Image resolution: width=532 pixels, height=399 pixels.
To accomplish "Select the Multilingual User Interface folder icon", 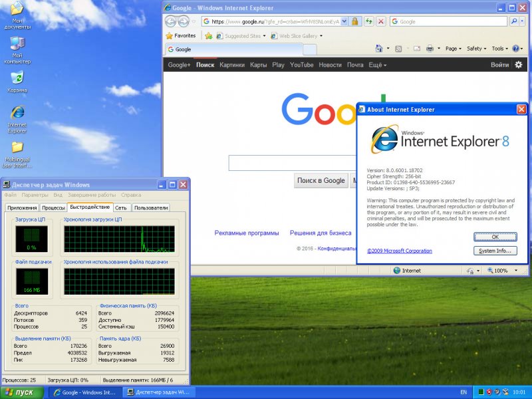I will coord(17,155).
